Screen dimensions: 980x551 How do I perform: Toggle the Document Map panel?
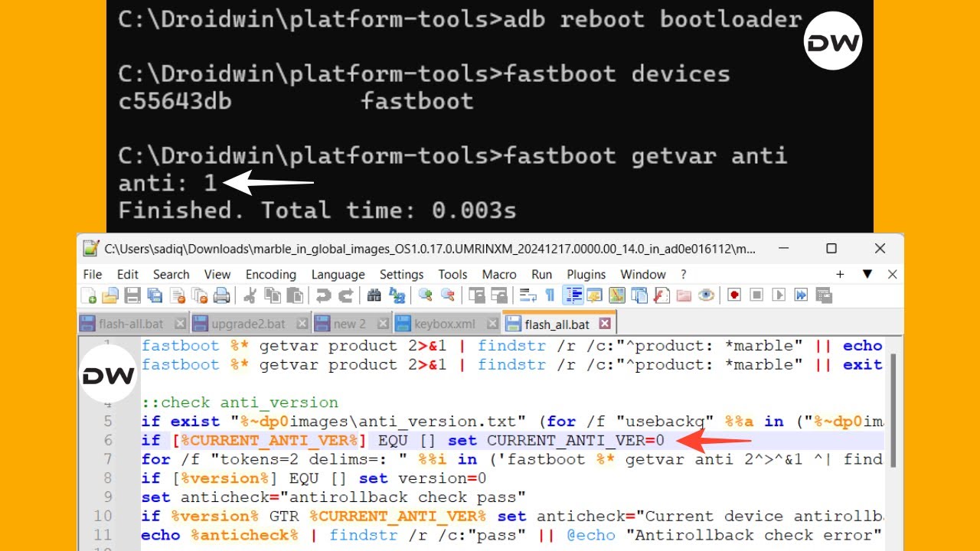click(616, 295)
